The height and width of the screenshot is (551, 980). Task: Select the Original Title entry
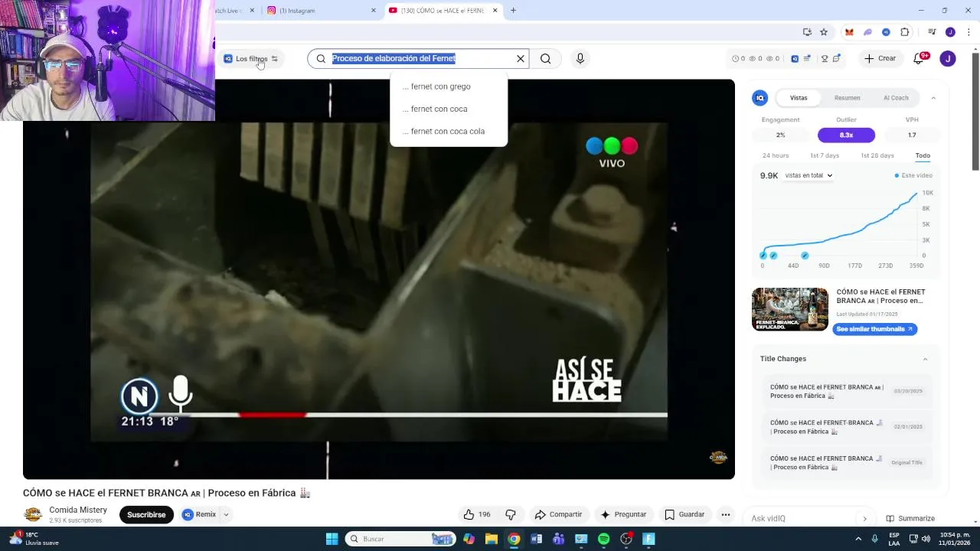(848, 463)
